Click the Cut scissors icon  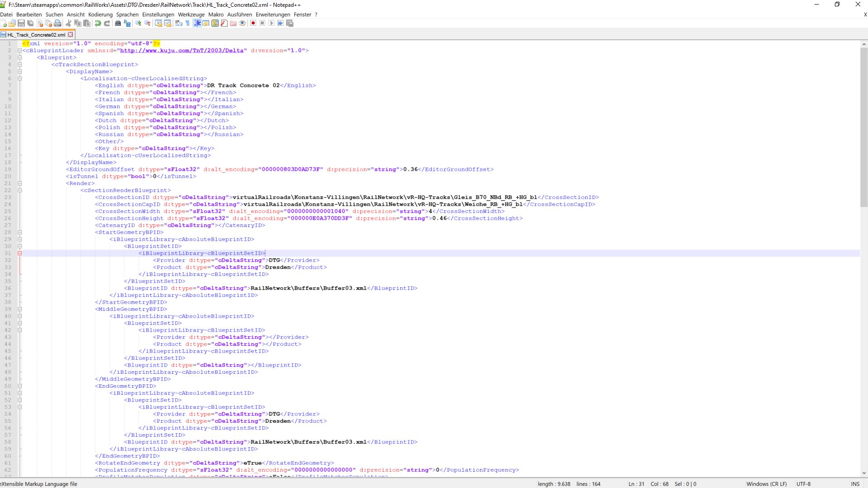coord(68,23)
